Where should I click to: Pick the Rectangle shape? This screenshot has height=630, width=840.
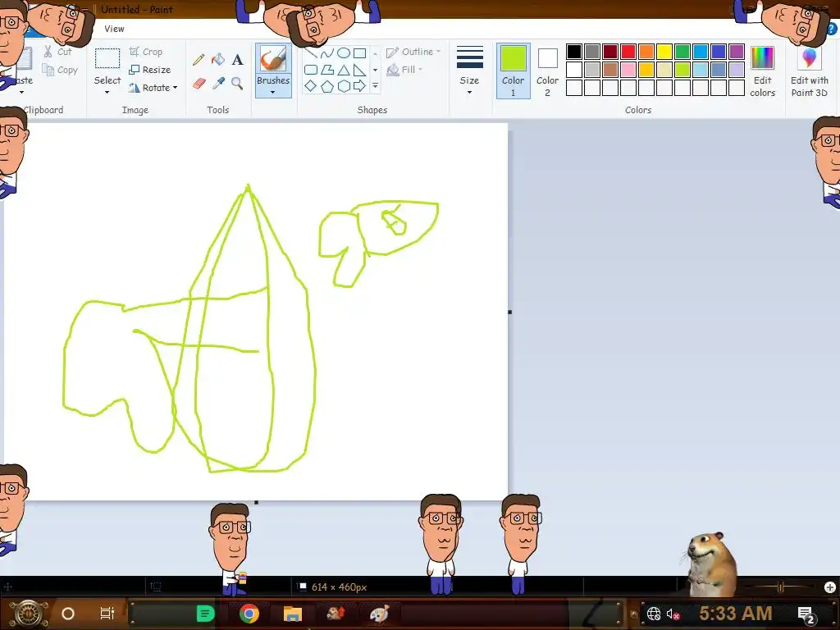359,53
